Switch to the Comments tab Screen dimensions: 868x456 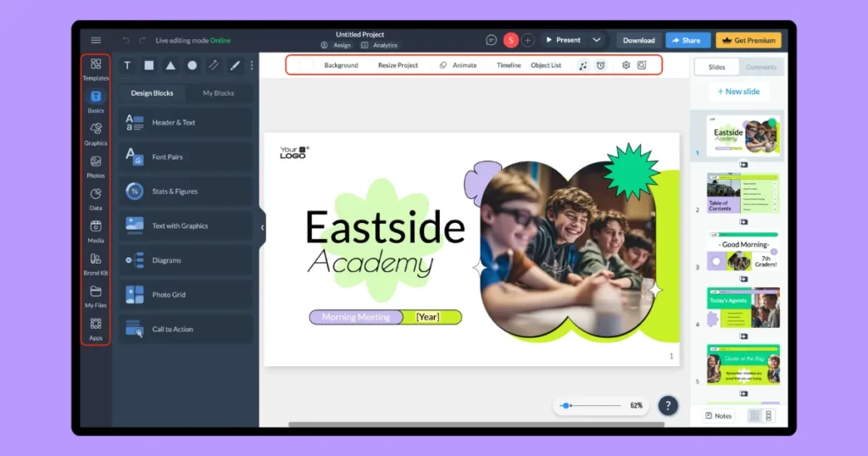coord(760,67)
